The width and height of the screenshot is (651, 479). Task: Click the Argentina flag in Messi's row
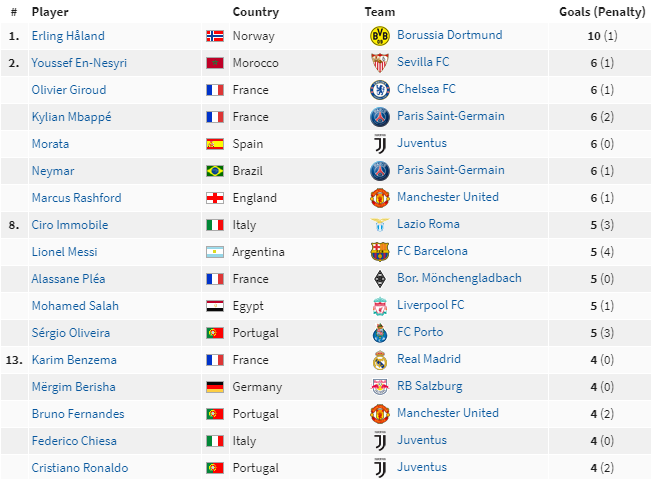(214, 252)
